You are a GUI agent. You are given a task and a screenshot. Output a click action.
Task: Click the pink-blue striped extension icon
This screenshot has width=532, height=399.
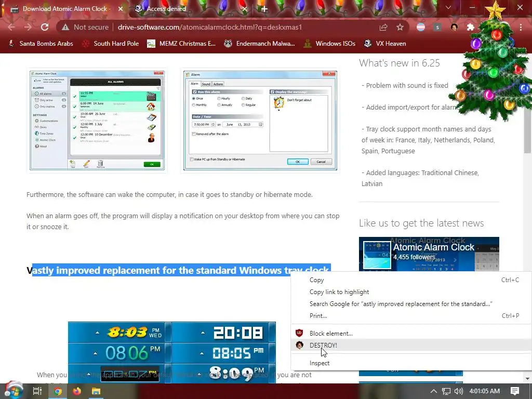[x=421, y=27]
